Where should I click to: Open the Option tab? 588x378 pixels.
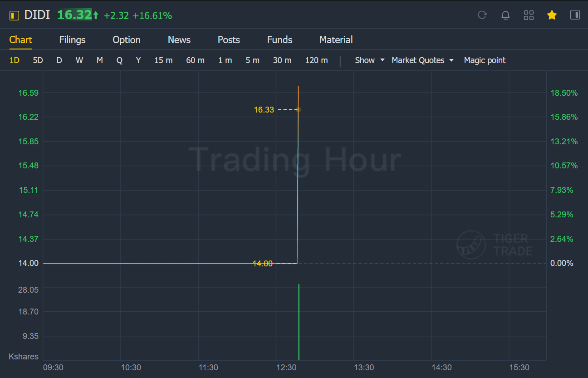(127, 40)
